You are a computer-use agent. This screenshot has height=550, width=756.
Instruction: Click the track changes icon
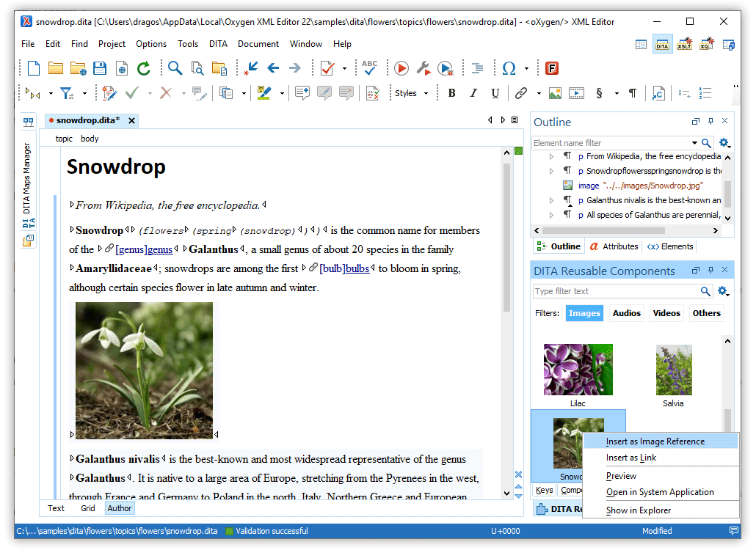point(109,93)
